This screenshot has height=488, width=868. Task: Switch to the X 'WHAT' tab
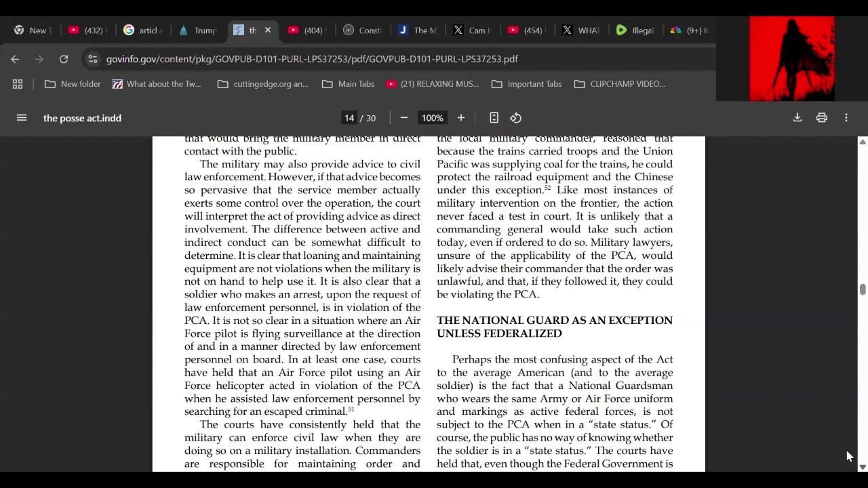pos(582,30)
